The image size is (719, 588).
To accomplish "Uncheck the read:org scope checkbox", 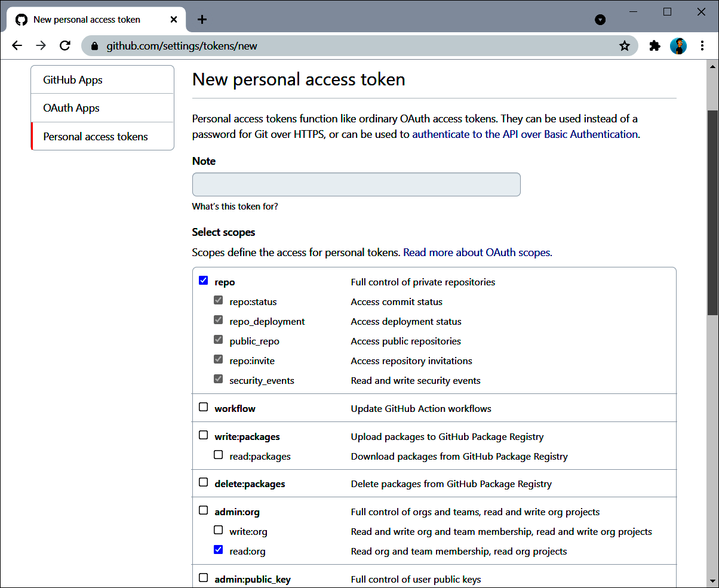I will tap(219, 550).
